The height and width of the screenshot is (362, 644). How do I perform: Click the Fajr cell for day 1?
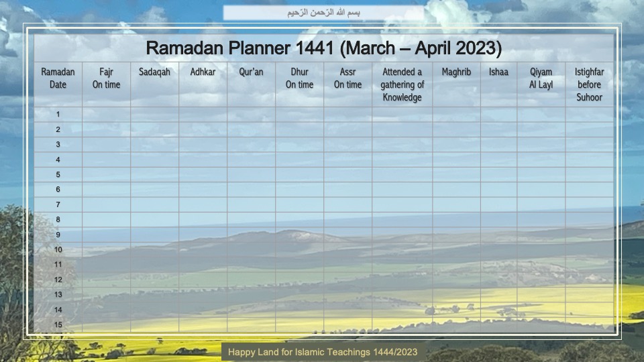click(106, 115)
